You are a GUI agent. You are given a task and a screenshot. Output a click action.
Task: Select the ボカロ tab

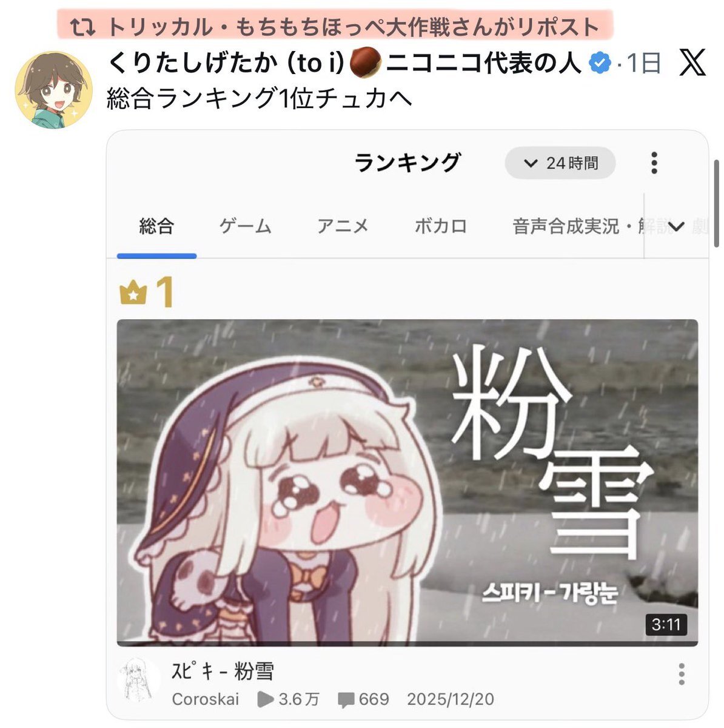tap(441, 226)
